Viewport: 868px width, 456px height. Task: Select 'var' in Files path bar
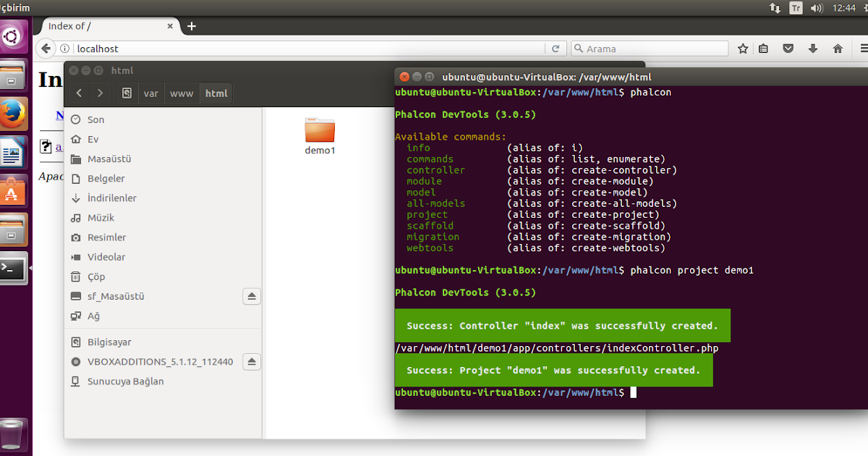(x=150, y=93)
